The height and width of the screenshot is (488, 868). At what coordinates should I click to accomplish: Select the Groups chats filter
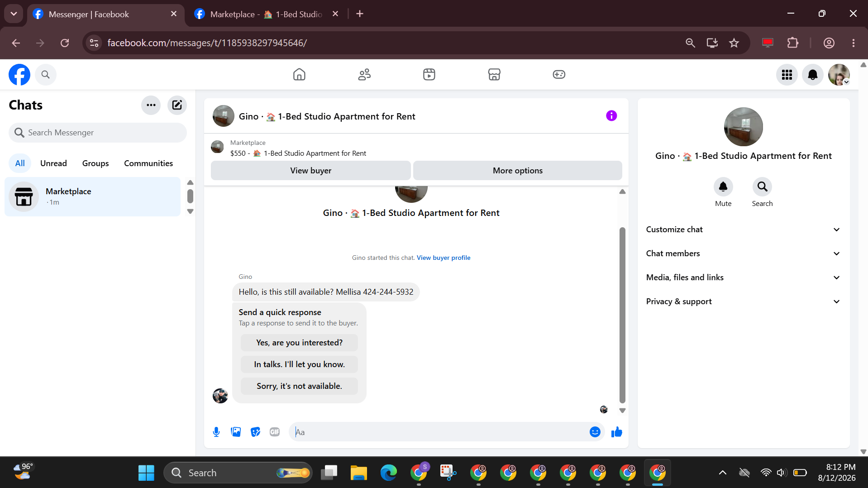(x=95, y=163)
